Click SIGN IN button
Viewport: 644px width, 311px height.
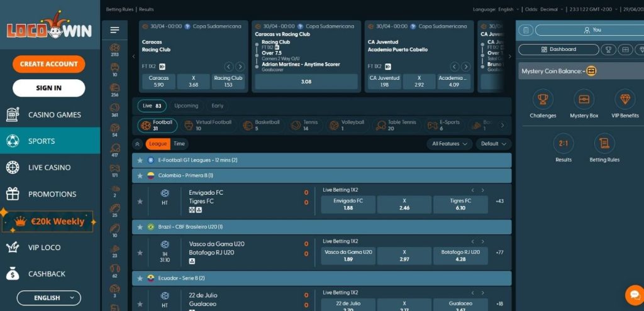(49, 88)
